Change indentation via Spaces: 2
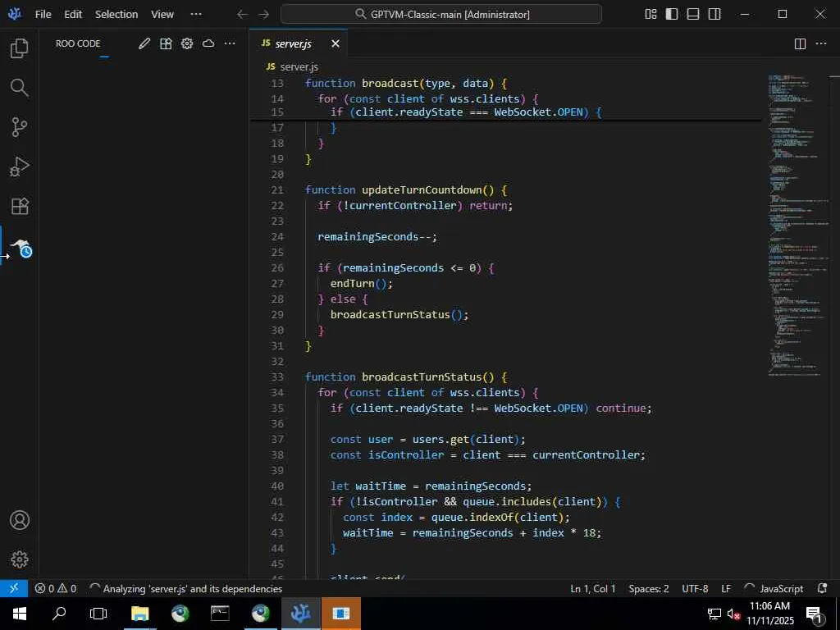840x630 pixels. coord(649,588)
